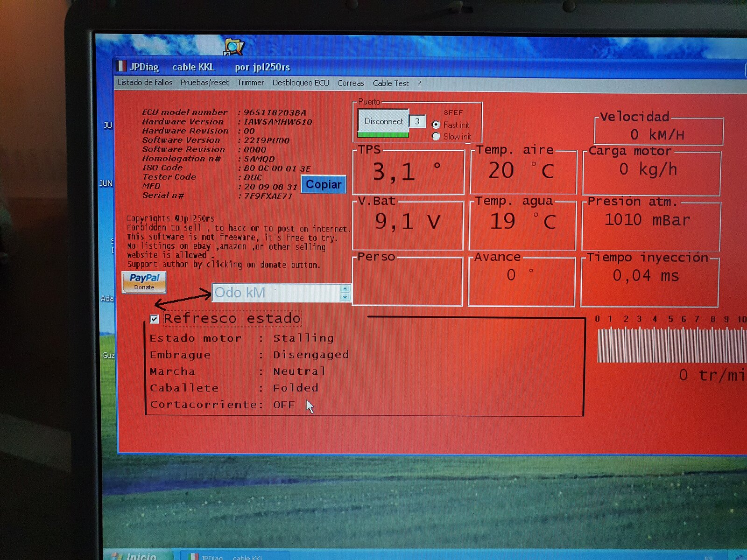Click the Embrague Disengaged value

311,355
